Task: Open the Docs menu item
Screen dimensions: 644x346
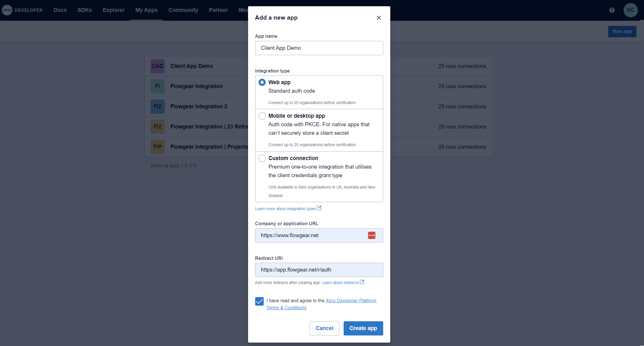Action: [60, 10]
